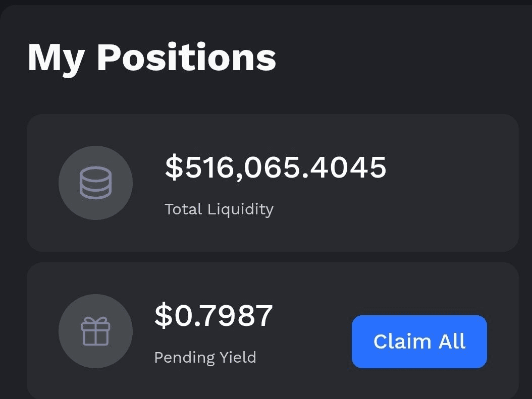The image size is (532, 399).
Task: Click the gap between the two cards
Action: pyautogui.click(x=273, y=257)
